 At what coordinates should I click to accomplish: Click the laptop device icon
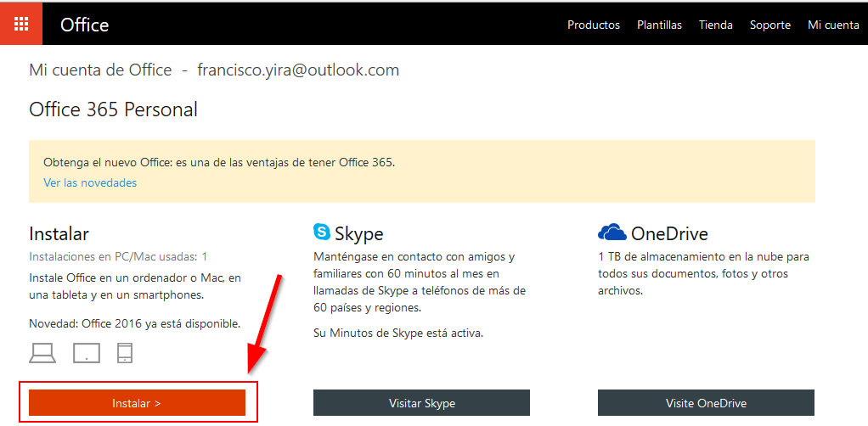[x=42, y=353]
